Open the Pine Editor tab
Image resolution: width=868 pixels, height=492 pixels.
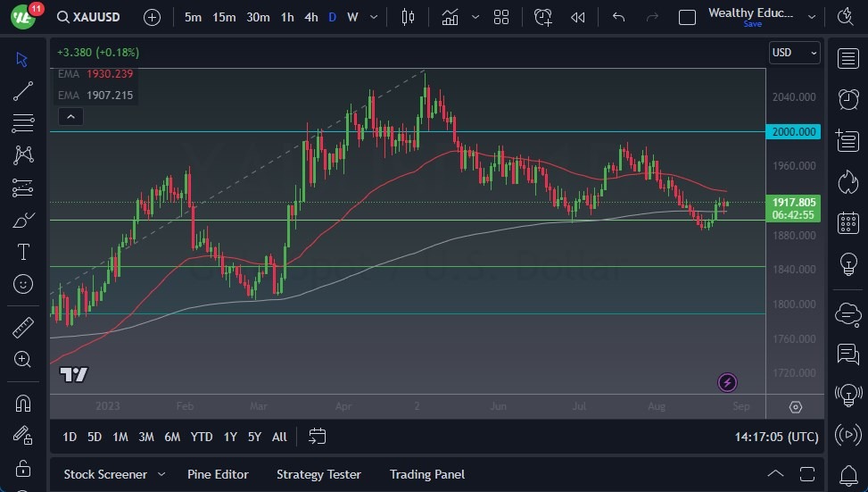click(x=218, y=474)
